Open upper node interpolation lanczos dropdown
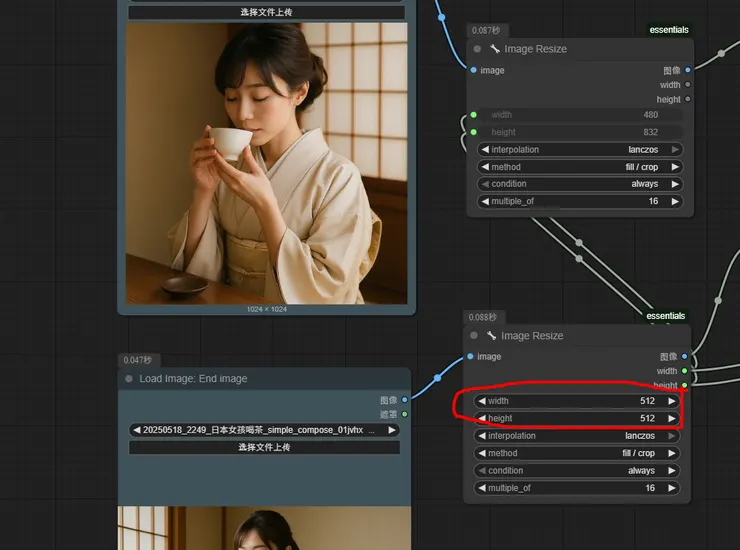Screen dimensions: 740x550 (580, 150)
